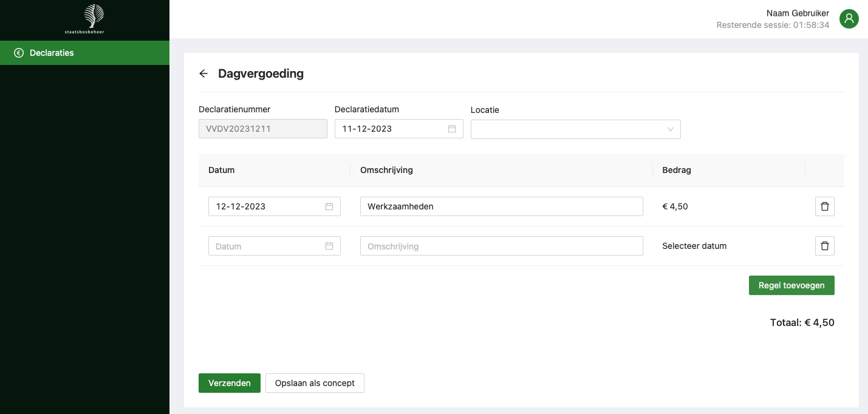Add a row with Regel toevoegen
Screen dimensions: 868x414
point(791,285)
